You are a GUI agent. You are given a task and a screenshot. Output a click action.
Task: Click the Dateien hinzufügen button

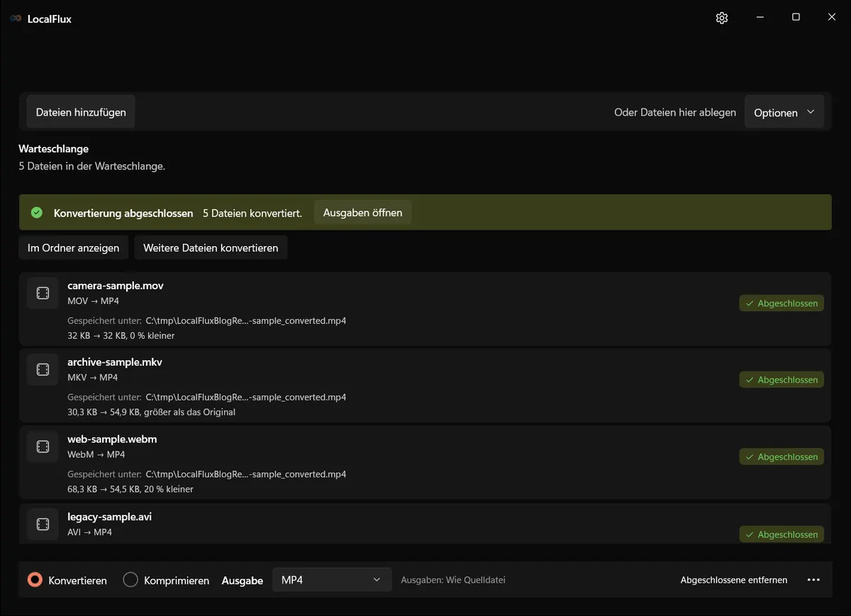click(x=81, y=112)
